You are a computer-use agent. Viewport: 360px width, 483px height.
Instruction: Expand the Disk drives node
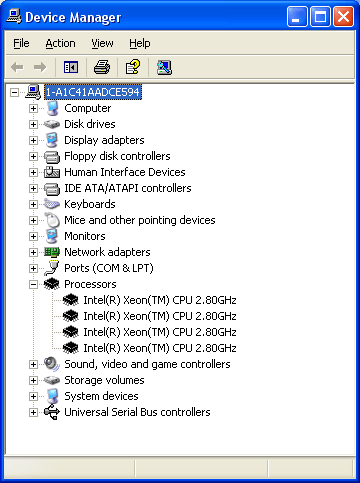point(33,124)
